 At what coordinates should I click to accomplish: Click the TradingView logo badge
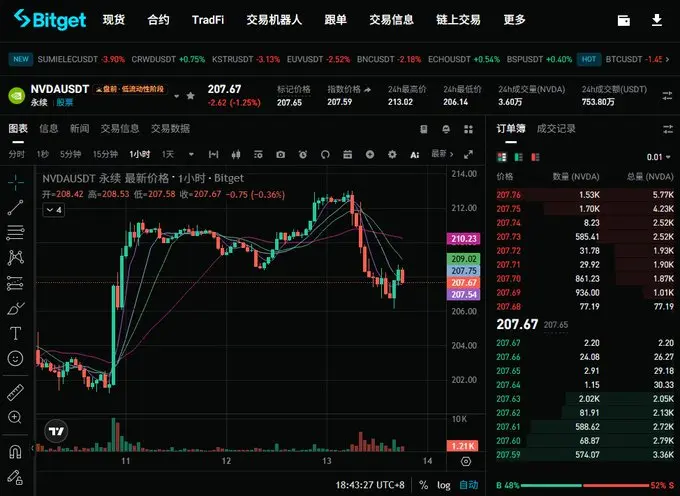[56, 432]
